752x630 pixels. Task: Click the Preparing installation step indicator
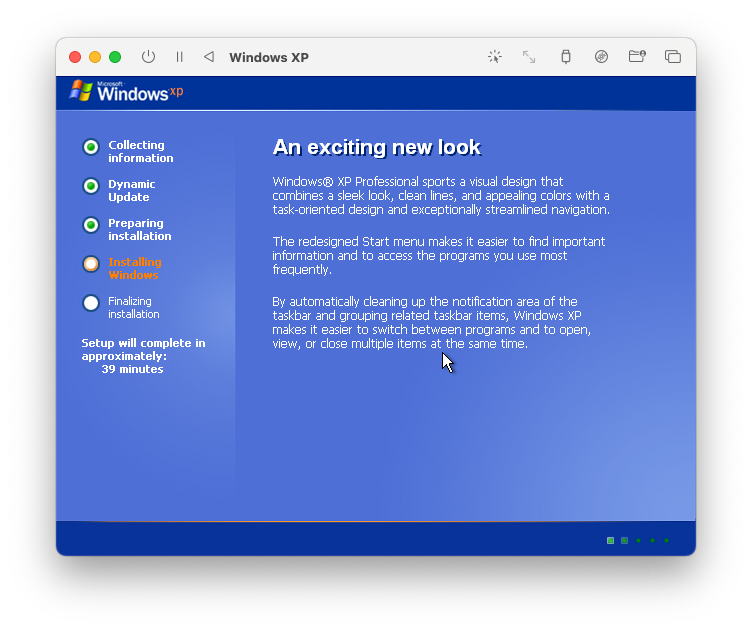[91, 224]
